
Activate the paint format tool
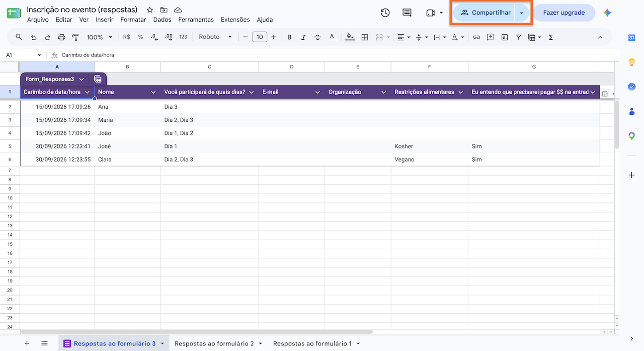75,37
